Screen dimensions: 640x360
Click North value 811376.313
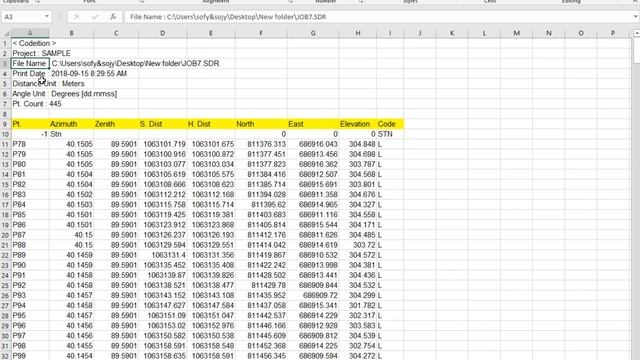(261, 144)
